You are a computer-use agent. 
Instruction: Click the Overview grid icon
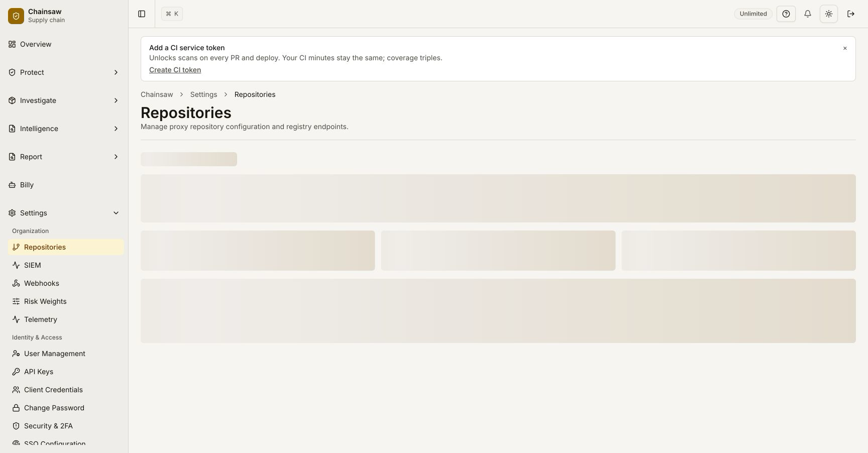pyautogui.click(x=12, y=44)
